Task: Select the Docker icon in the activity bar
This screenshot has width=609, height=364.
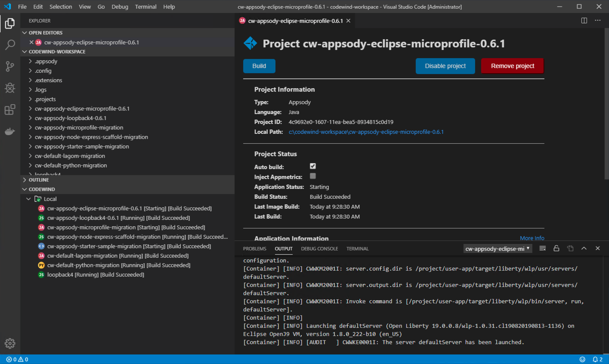Action: pyautogui.click(x=10, y=131)
